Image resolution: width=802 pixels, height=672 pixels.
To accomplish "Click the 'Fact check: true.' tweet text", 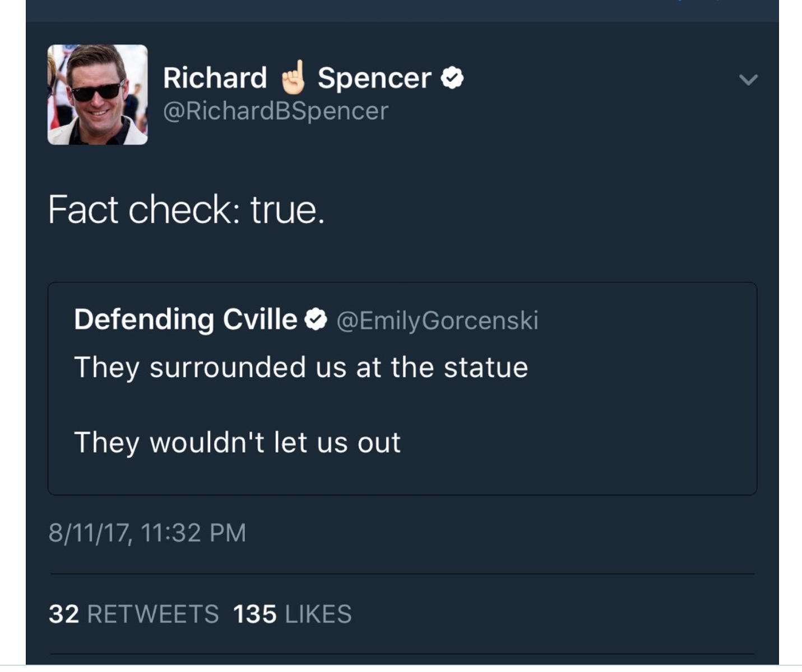I will 186,210.
